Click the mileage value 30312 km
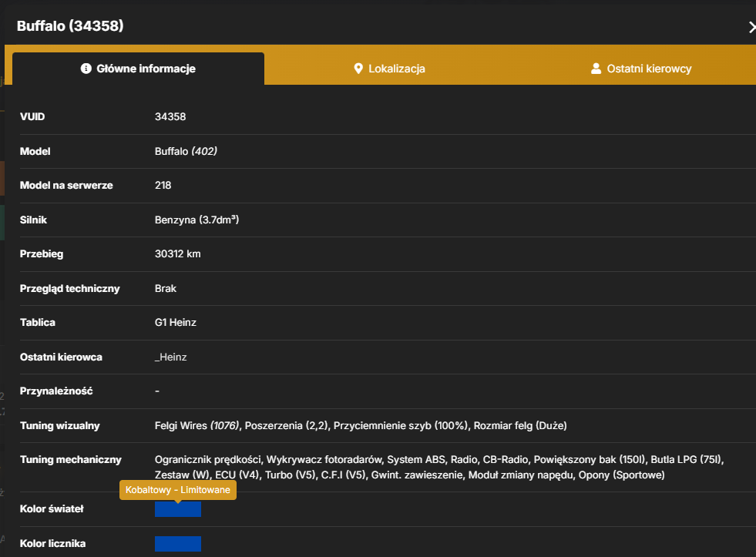This screenshot has width=756, height=557. (177, 254)
